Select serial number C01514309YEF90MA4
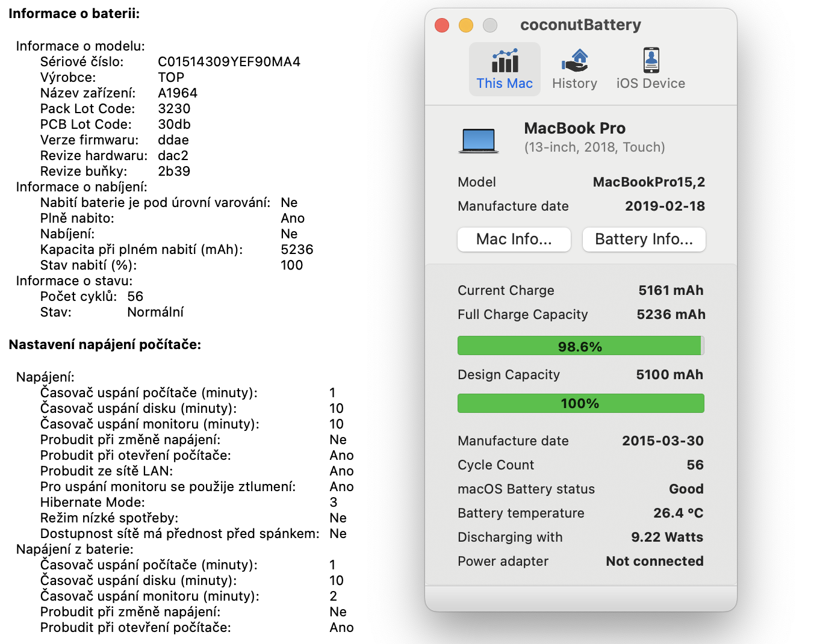 [229, 62]
